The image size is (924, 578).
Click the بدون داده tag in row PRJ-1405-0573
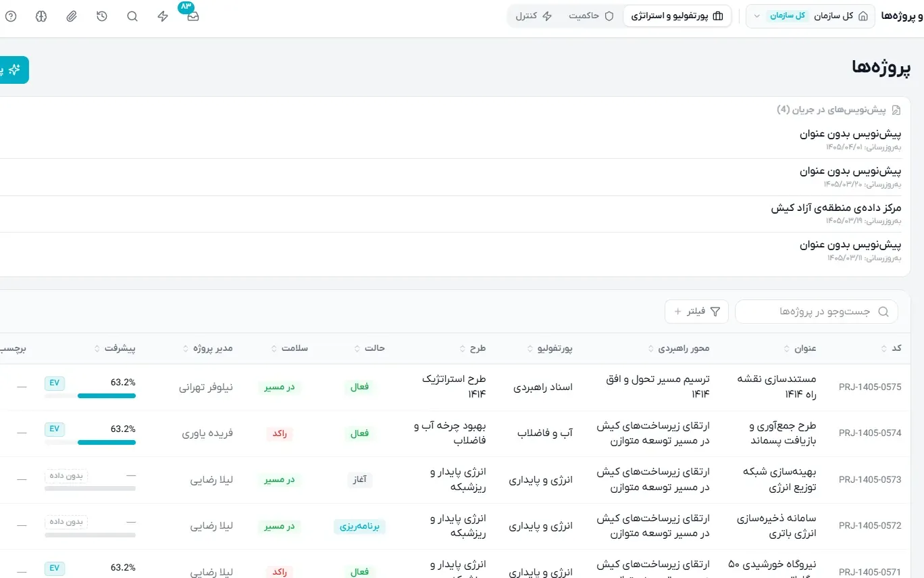point(66,476)
